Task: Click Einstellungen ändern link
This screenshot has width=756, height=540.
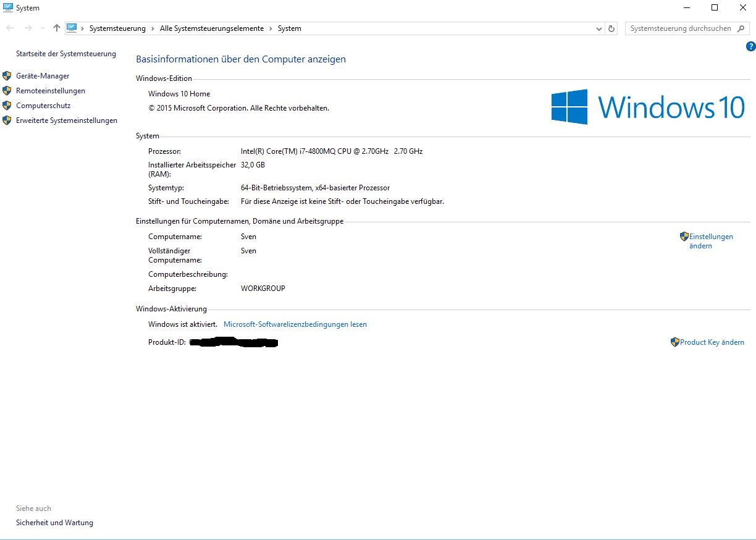Action: pyautogui.click(x=711, y=241)
